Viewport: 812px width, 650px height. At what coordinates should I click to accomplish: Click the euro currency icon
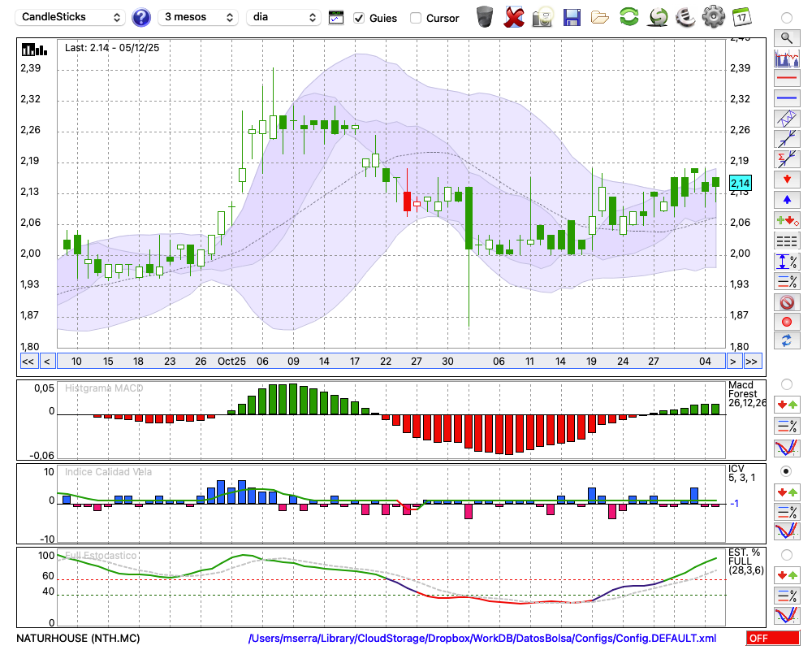click(685, 17)
